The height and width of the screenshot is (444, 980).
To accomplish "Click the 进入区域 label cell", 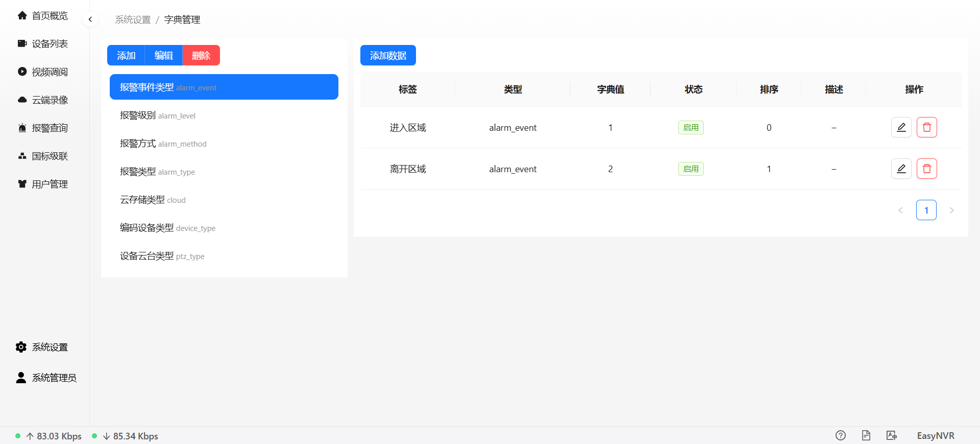I will (408, 127).
